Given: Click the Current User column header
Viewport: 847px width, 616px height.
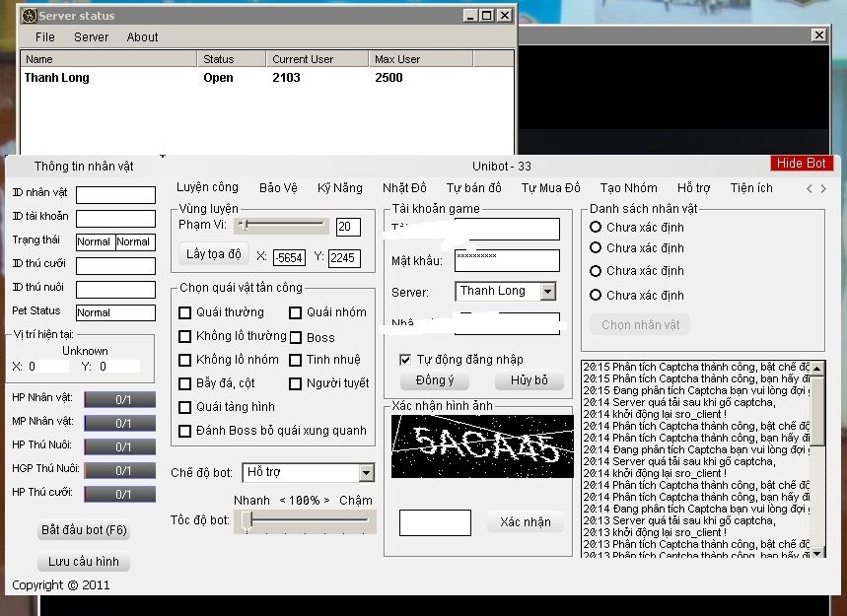Looking at the screenshot, I should pyautogui.click(x=318, y=59).
